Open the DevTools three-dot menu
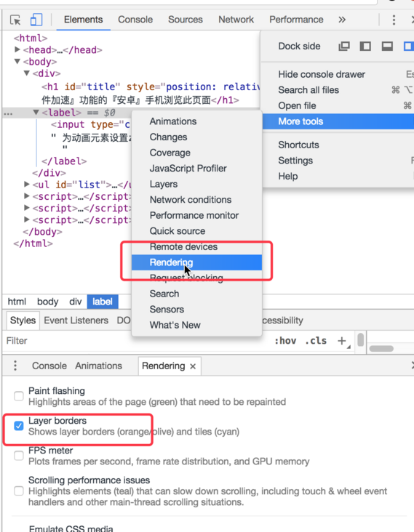 (394, 20)
